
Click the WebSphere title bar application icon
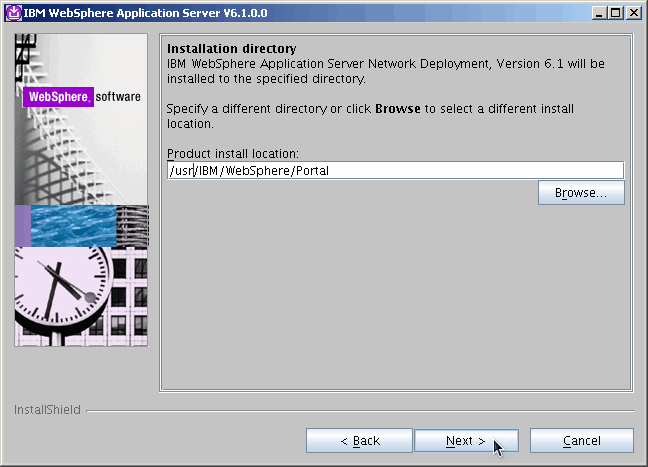[13, 13]
